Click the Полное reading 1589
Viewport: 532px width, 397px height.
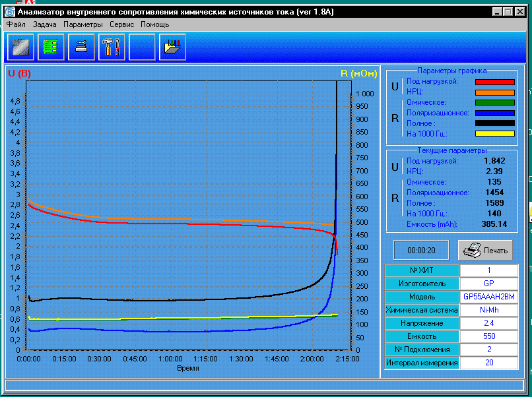click(x=494, y=202)
